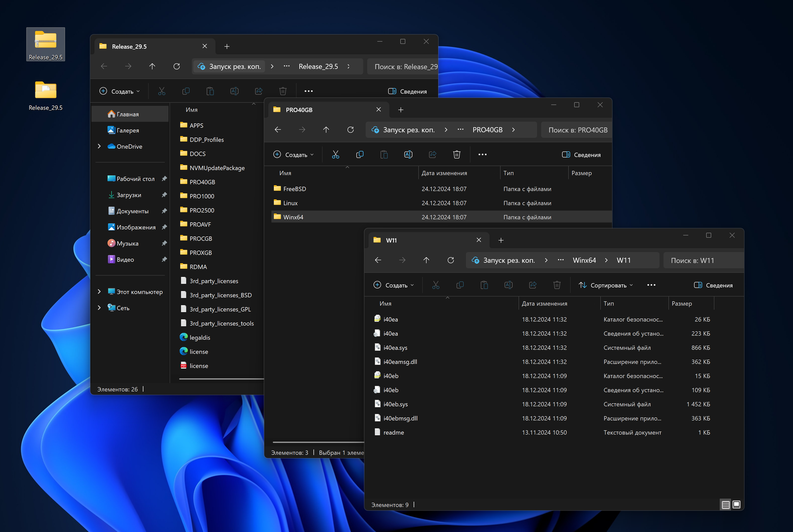Click the Copy icon in PRO40GB toolbar
Viewport: 793px width, 532px height.
360,154
